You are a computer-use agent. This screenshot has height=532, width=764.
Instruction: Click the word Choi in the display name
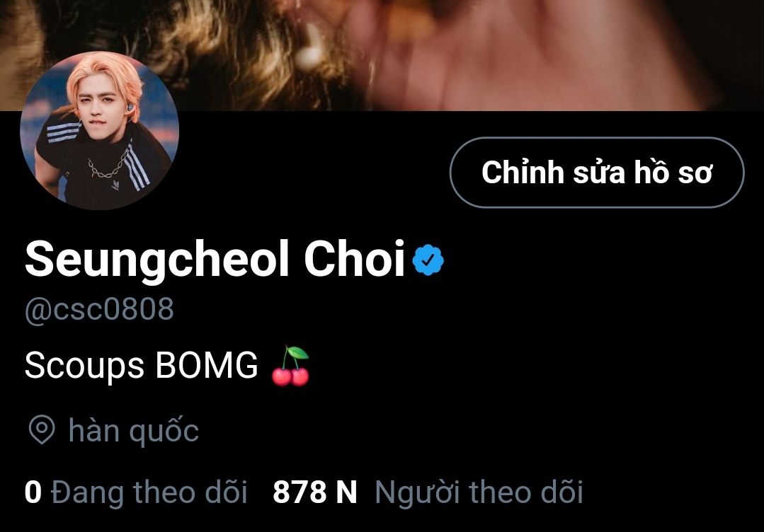[x=354, y=258]
